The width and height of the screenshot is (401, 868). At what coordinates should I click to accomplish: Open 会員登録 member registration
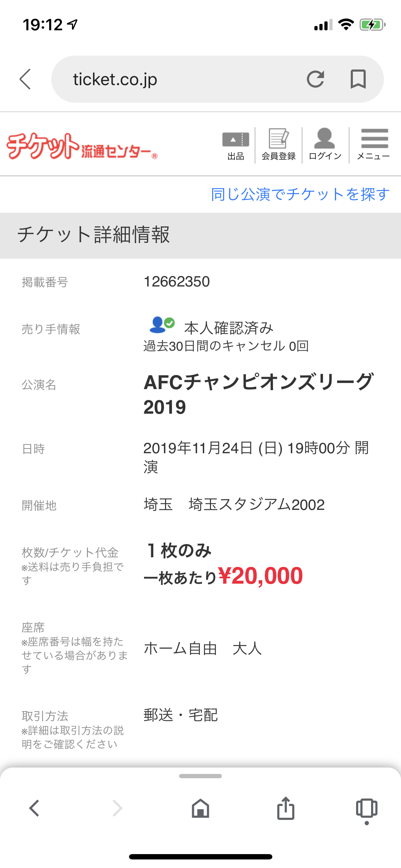click(x=278, y=145)
